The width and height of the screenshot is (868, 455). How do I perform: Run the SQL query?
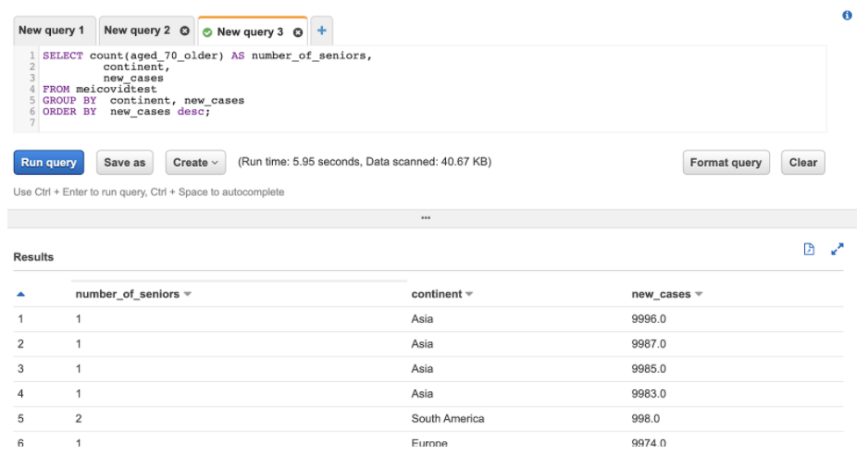pos(49,162)
